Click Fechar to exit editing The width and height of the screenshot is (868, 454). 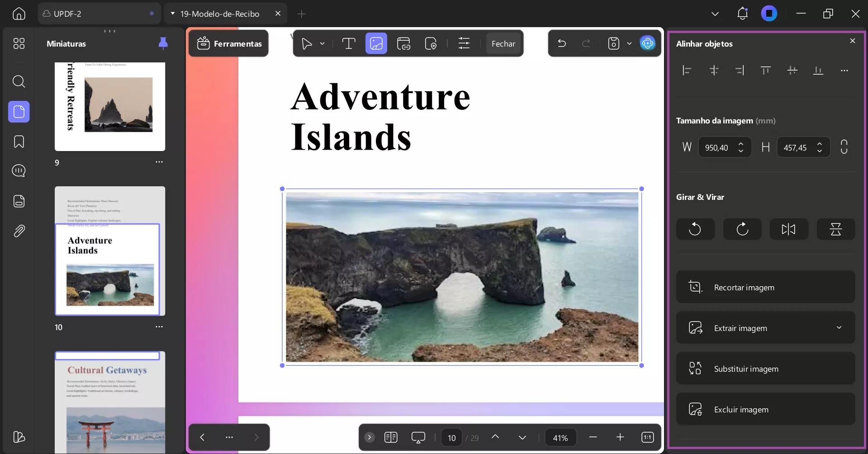(503, 43)
